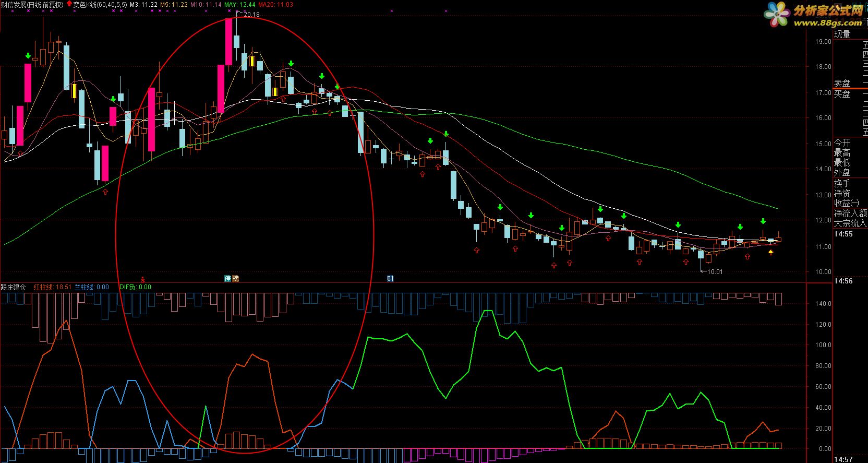Click the 19.00 price axis label
Viewport: 868px width, 463px height.
tap(823, 42)
